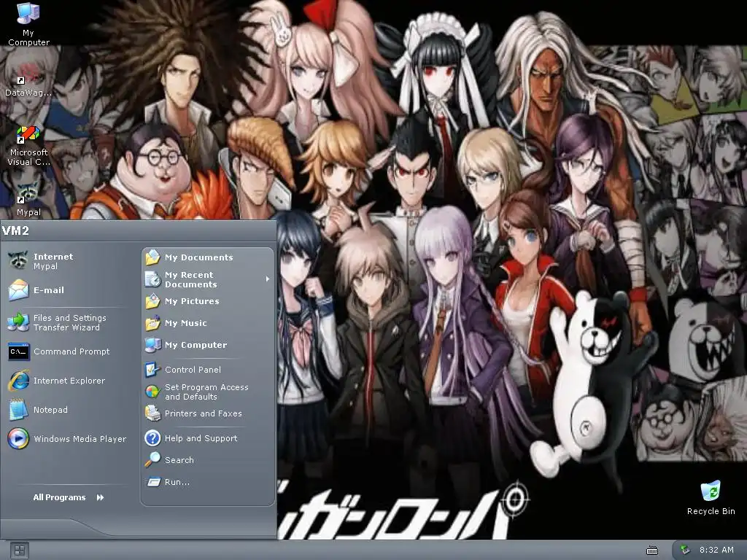Click the Run icon in Start menu
747x560 pixels.
(153, 482)
